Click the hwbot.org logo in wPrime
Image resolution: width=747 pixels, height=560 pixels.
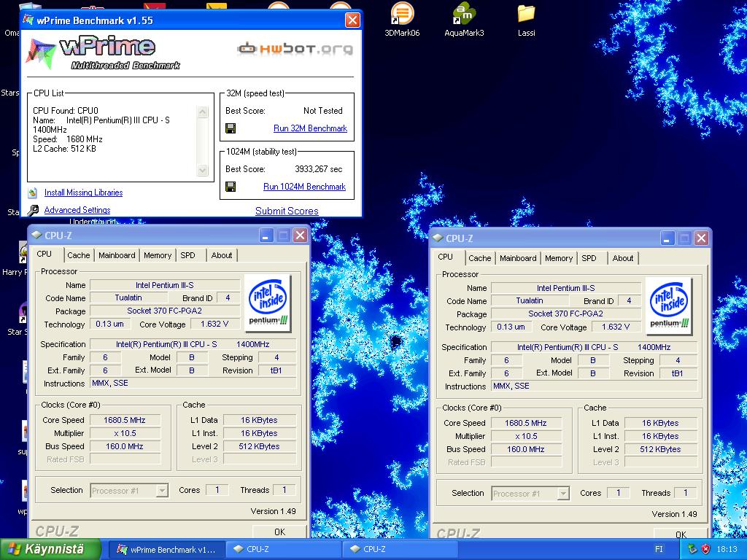(x=295, y=49)
